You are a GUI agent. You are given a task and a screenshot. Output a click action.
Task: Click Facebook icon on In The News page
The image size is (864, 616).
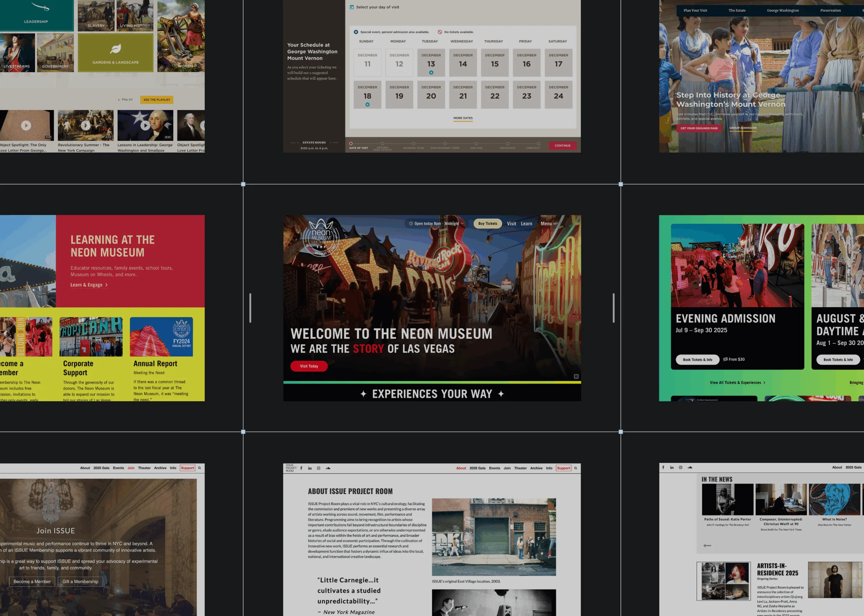663,467
